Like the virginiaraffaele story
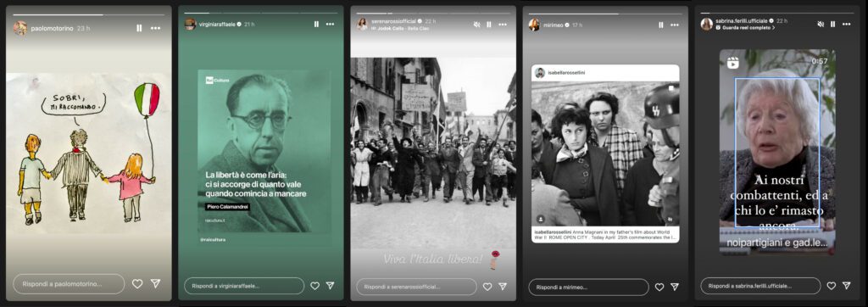Screen dimensions: 868x307 tap(314, 286)
